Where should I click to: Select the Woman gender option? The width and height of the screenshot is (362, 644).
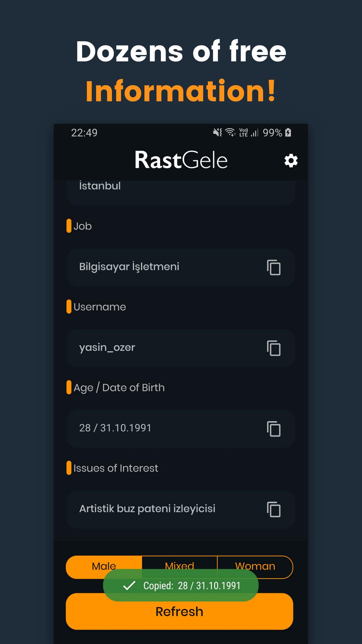255,567
